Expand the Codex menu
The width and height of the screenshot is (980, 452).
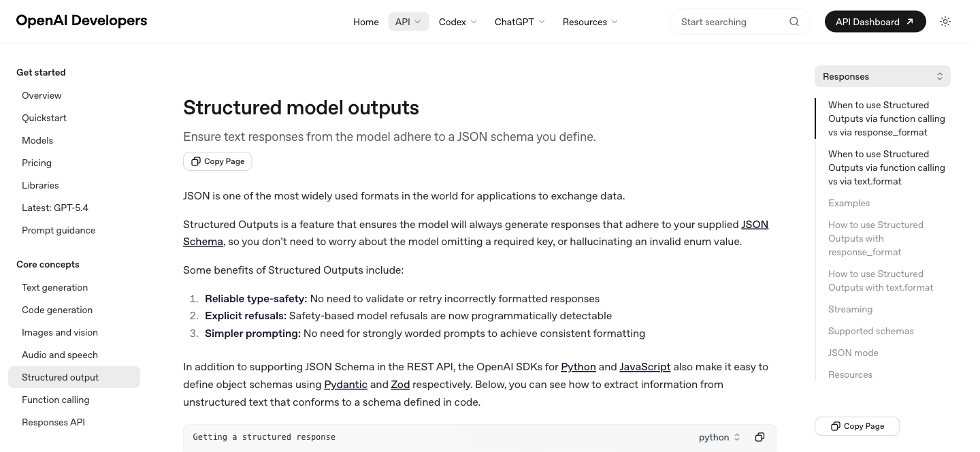pos(458,22)
